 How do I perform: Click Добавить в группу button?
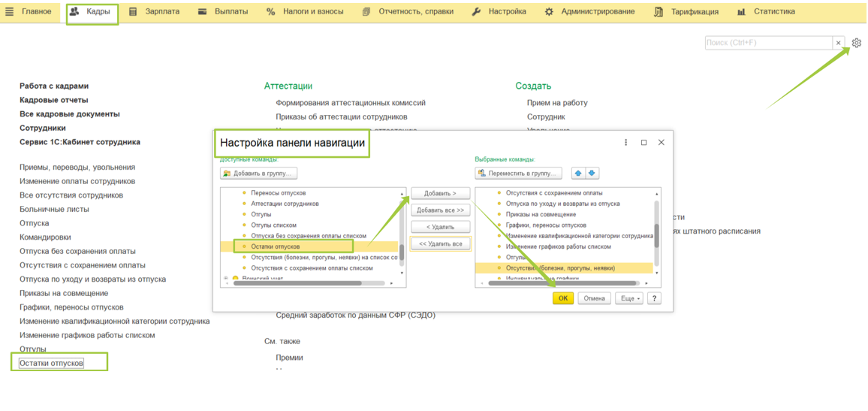click(259, 174)
